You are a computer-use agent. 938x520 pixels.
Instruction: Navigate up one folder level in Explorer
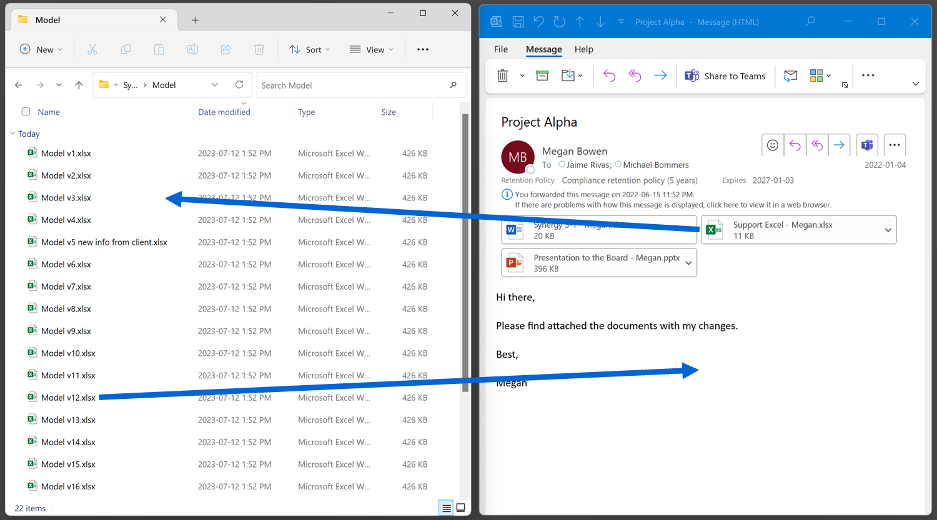coord(79,85)
